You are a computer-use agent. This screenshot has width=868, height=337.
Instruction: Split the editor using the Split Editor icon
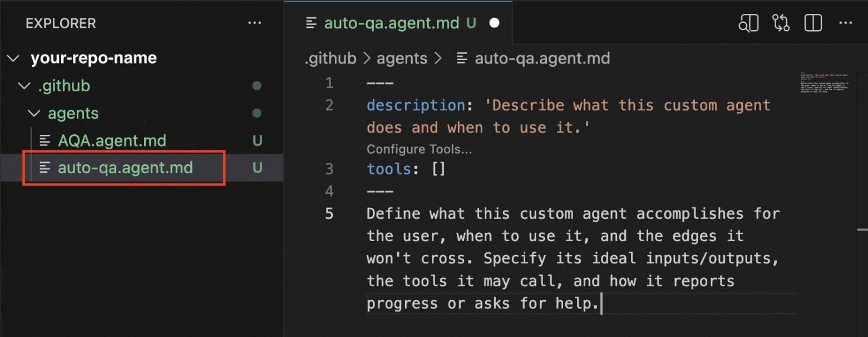812,23
